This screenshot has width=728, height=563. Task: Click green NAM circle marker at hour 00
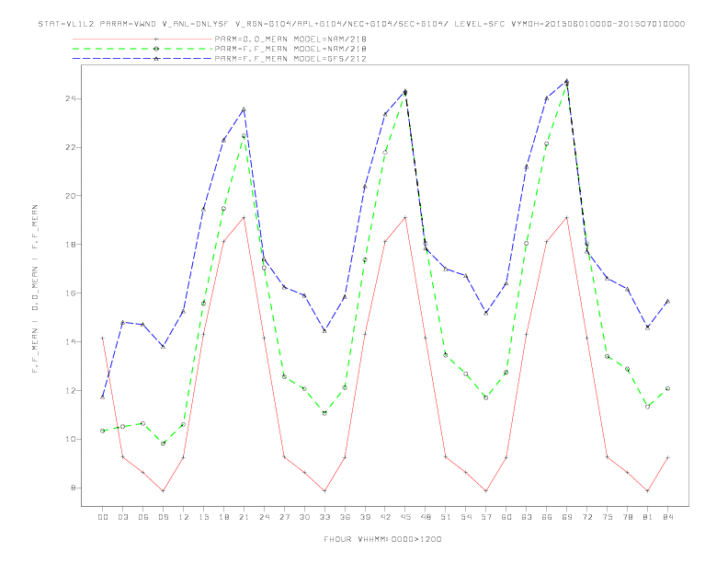tap(103, 431)
